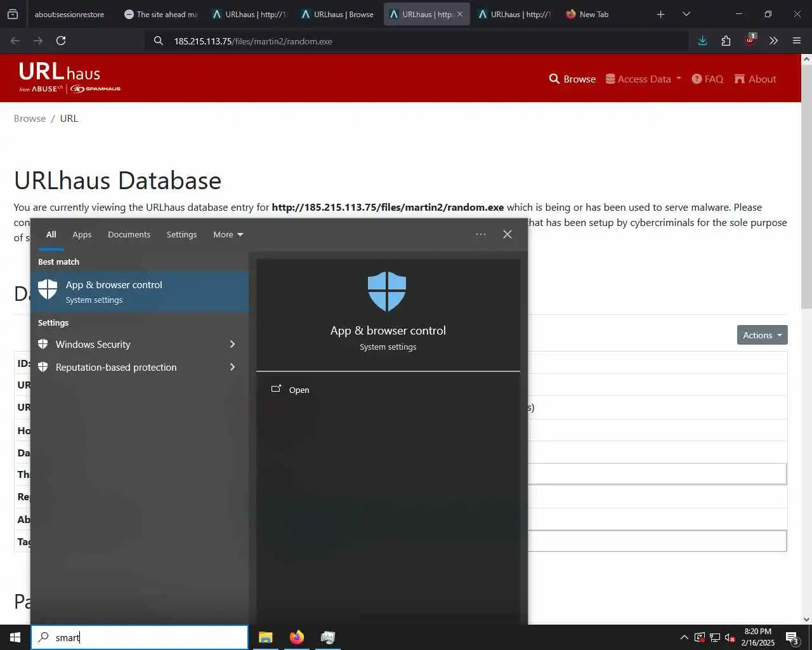Expand Windows Security result arrow
812x650 pixels.
pyautogui.click(x=233, y=344)
